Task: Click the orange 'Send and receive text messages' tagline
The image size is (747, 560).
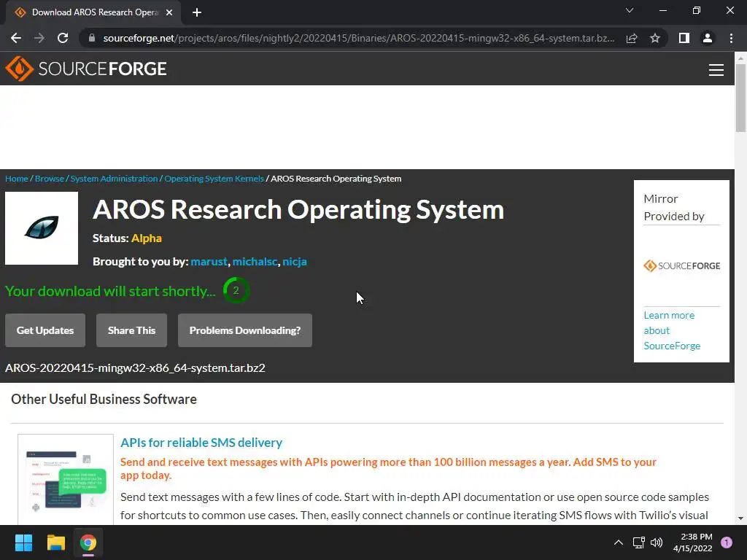Action: coord(388,469)
